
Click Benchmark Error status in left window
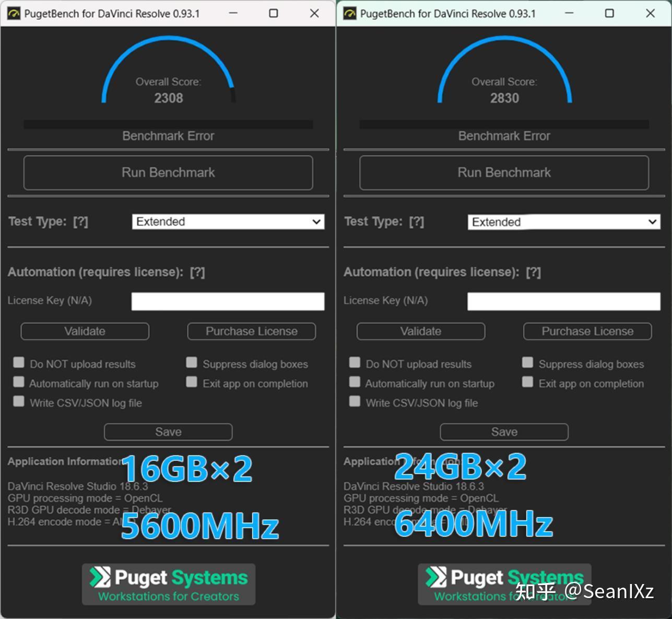168,136
